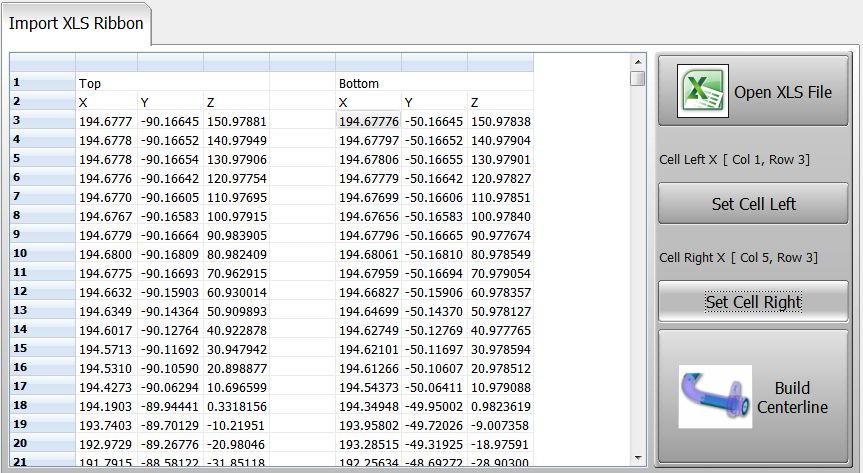Select cell with value 194.67776 under Bottom X
Screen dimensions: 863x473
368,121
